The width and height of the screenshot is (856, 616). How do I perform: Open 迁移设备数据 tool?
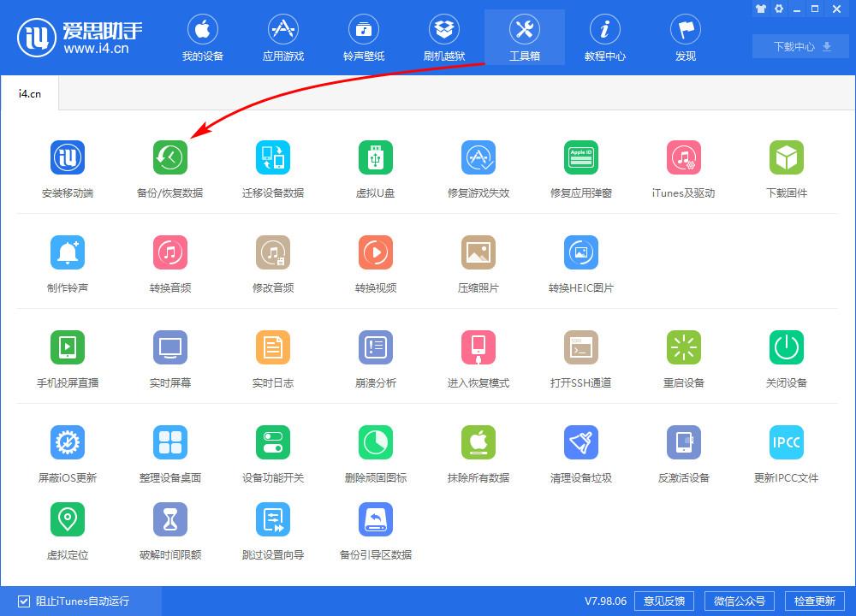tap(273, 157)
